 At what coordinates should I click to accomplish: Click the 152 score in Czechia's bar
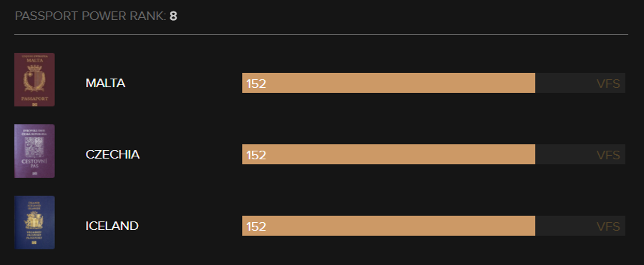click(256, 156)
